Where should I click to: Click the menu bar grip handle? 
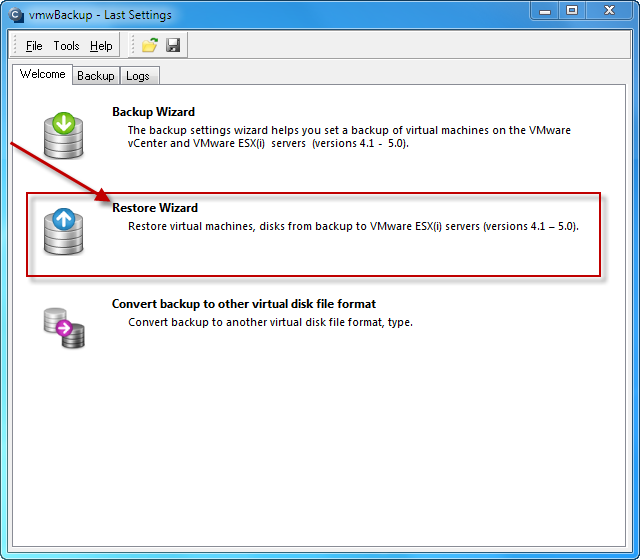15,44
